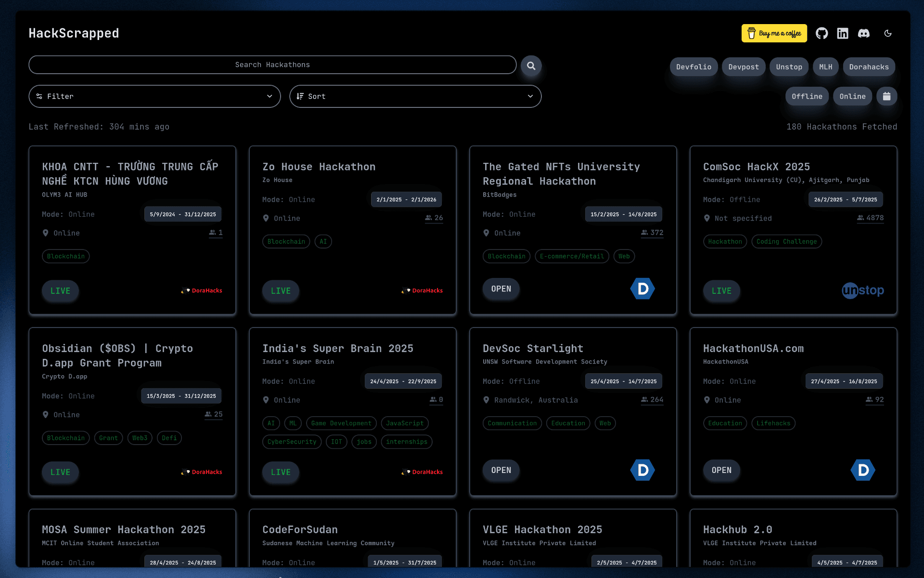Click Lifehacks tag on HackathonUSA.com card
Screen dimensions: 924x578
click(773, 423)
